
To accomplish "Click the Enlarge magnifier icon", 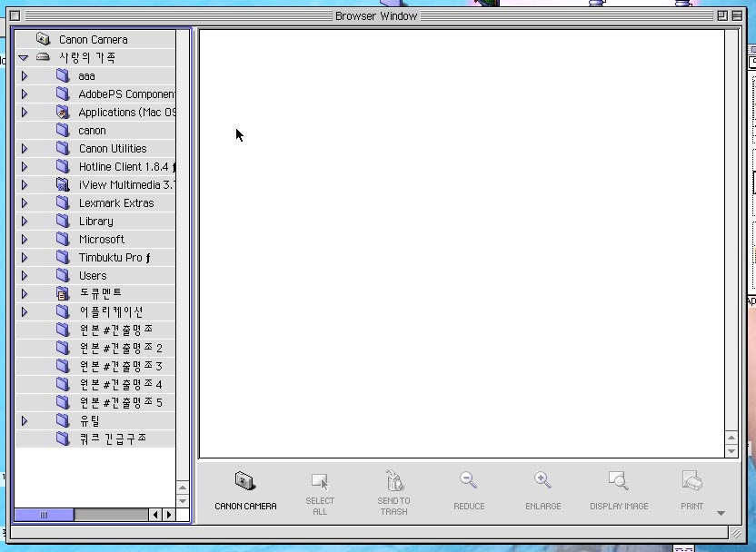I will point(542,481).
